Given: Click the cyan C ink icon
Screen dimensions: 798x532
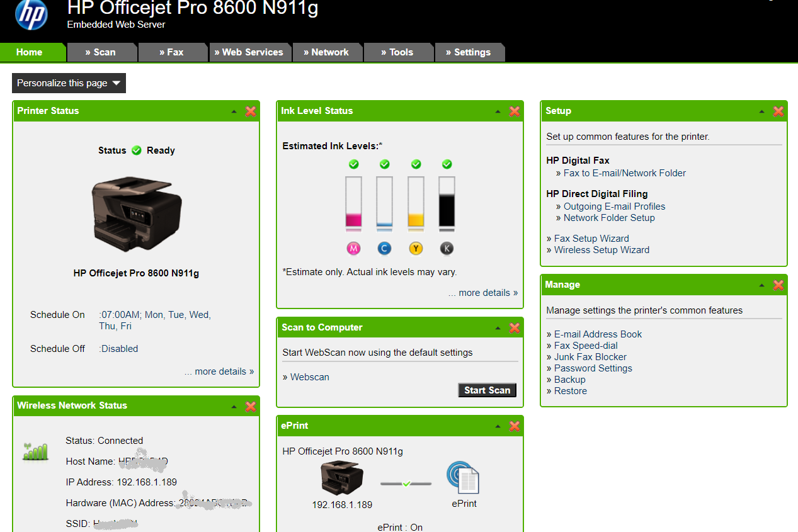Looking at the screenshot, I should (384, 249).
